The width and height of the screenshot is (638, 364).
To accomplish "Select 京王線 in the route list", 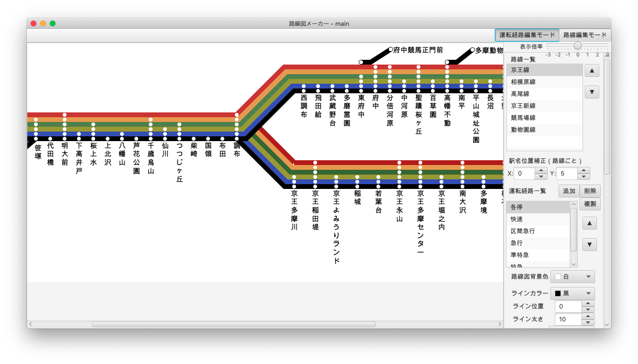I will pos(544,70).
